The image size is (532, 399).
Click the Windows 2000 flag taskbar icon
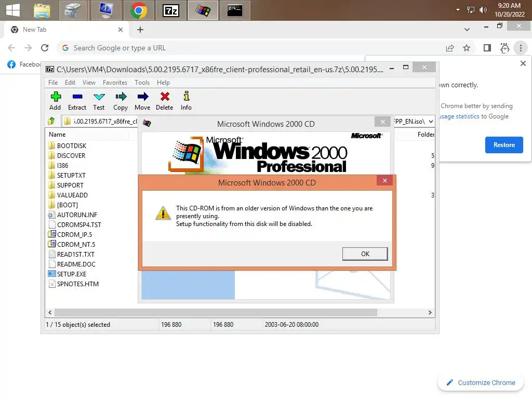click(203, 10)
